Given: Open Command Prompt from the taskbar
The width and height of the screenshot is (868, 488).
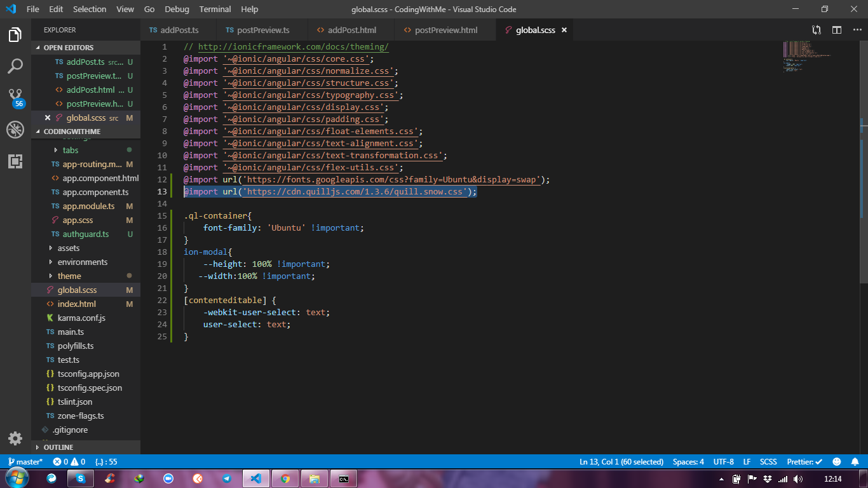Looking at the screenshot, I should (x=344, y=478).
